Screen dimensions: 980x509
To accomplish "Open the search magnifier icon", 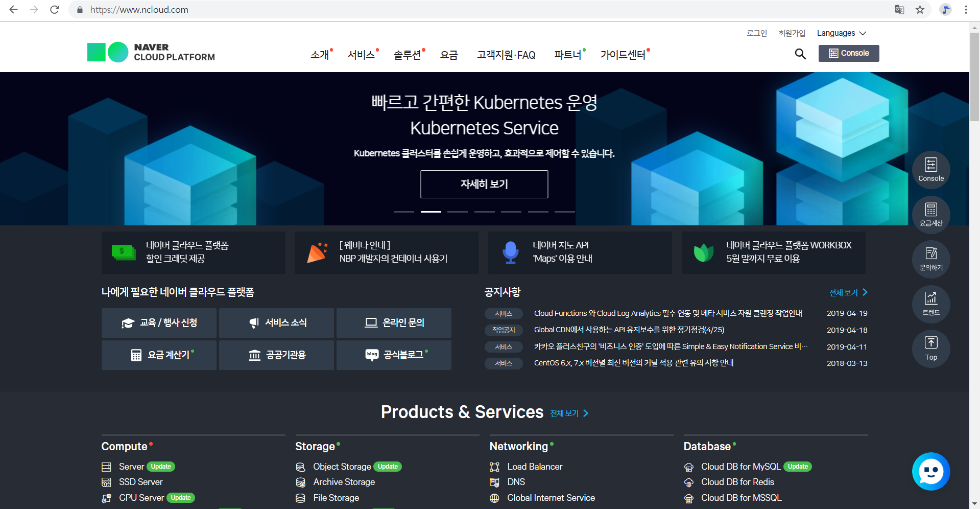I will (800, 54).
